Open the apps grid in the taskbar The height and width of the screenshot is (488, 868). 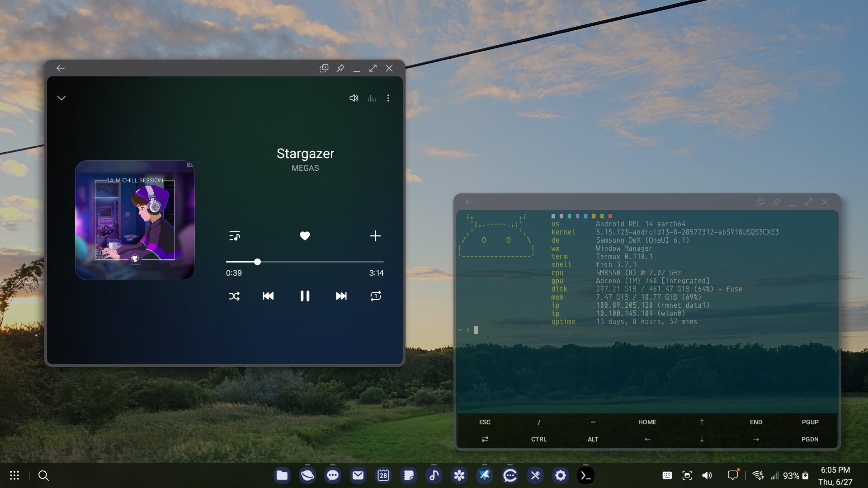[14, 475]
